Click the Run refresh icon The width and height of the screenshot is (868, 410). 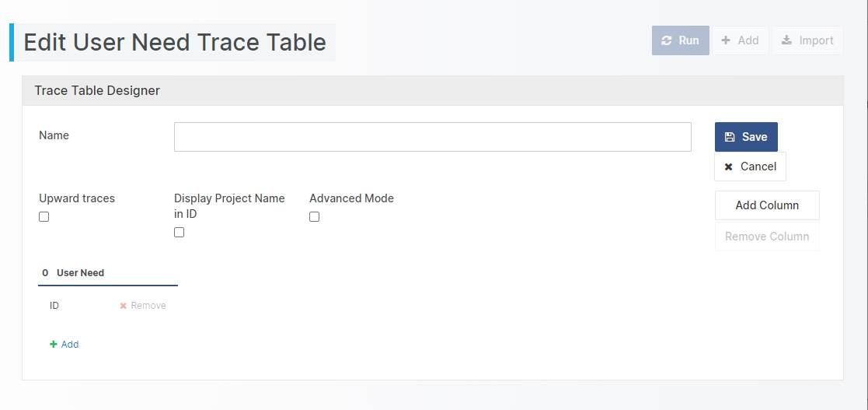[667, 40]
